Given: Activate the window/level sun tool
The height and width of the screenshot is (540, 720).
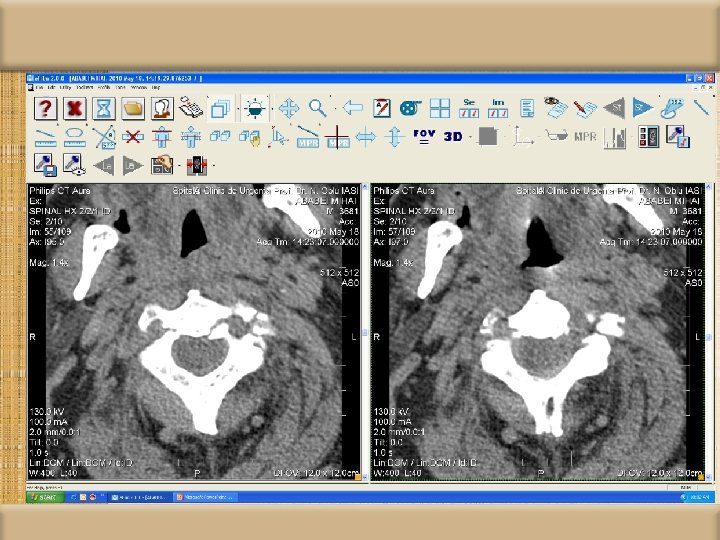Looking at the screenshot, I should pyautogui.click(x=255, y=108).
